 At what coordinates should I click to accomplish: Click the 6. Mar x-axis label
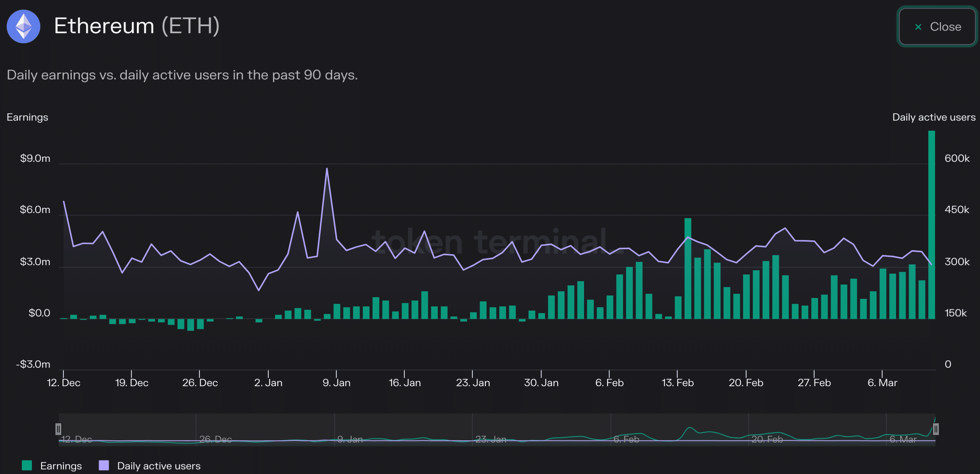tap(882, 383)
